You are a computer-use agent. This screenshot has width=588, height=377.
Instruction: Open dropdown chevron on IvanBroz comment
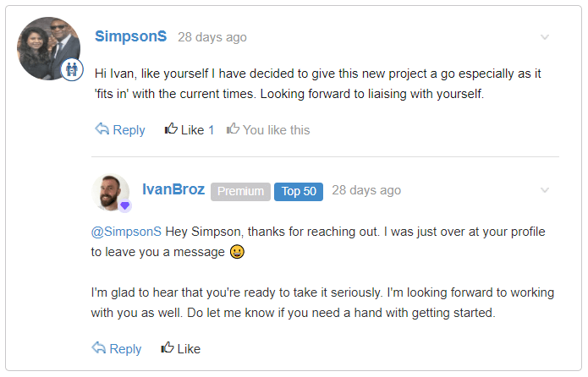[545, 190]
